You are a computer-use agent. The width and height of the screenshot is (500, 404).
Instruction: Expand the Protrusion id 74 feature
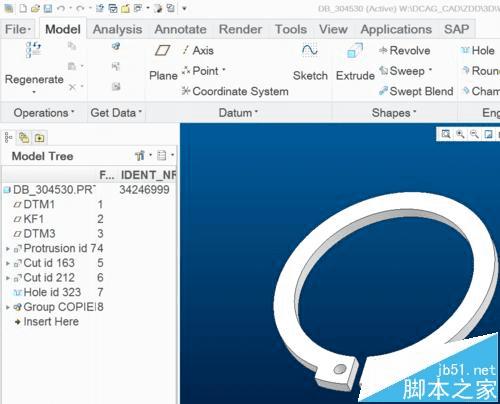8,249
